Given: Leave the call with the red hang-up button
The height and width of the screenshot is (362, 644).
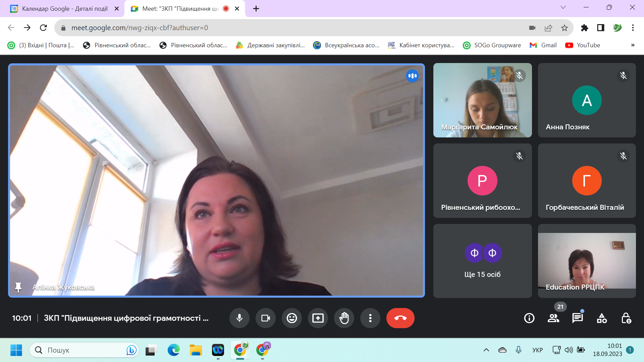Looking at the screenshot, I should [x=400, y=318].
